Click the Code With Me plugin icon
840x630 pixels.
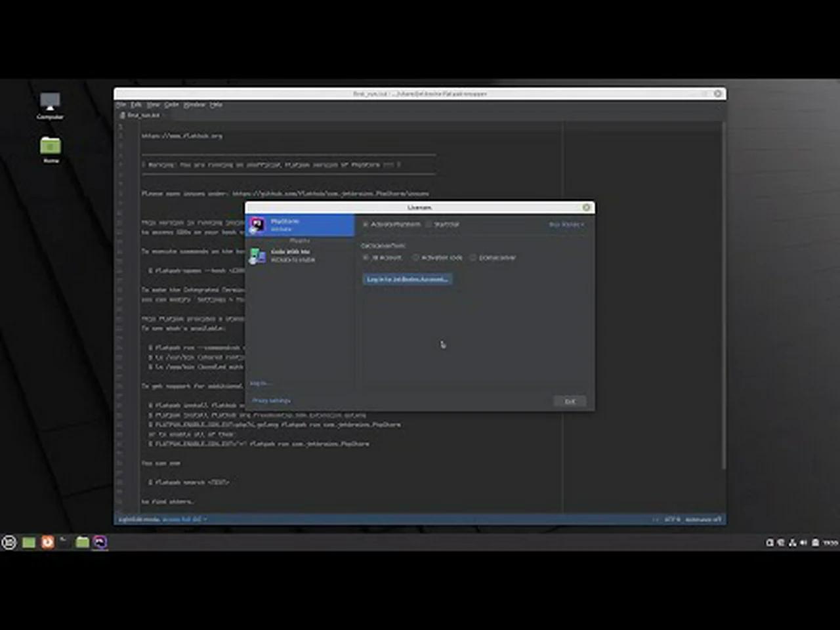(256, 255)
